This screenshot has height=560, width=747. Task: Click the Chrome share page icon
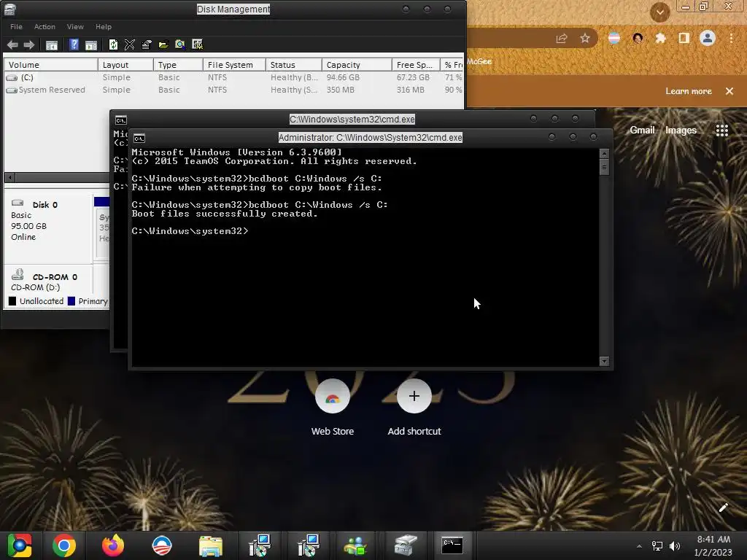(562, 39)
